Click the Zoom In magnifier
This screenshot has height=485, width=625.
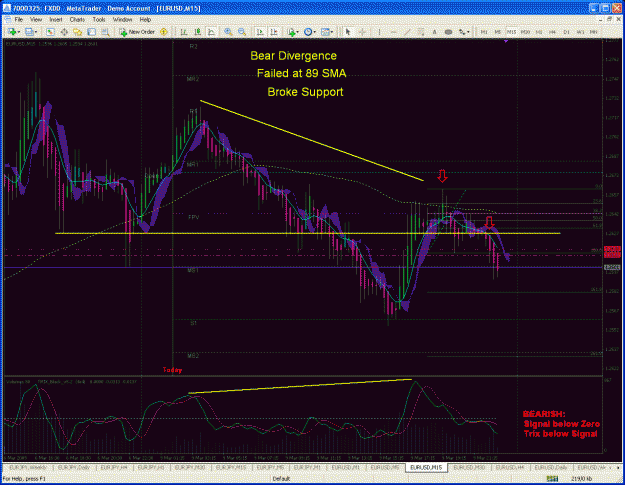click(228, 32)
